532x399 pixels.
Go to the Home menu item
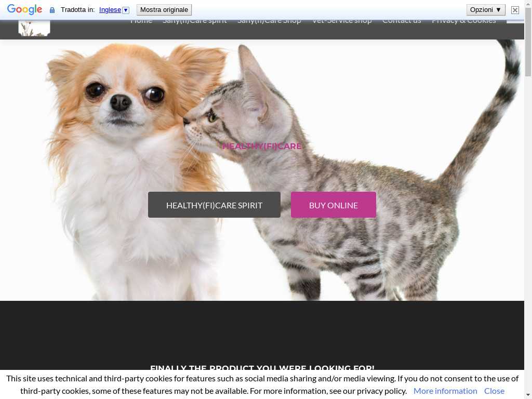click(x=141, y=21)
